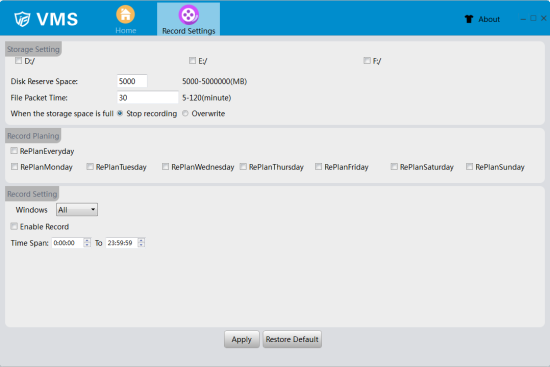Minimize the VMS window
The image size is (550, 367).
tap(523, 19)
